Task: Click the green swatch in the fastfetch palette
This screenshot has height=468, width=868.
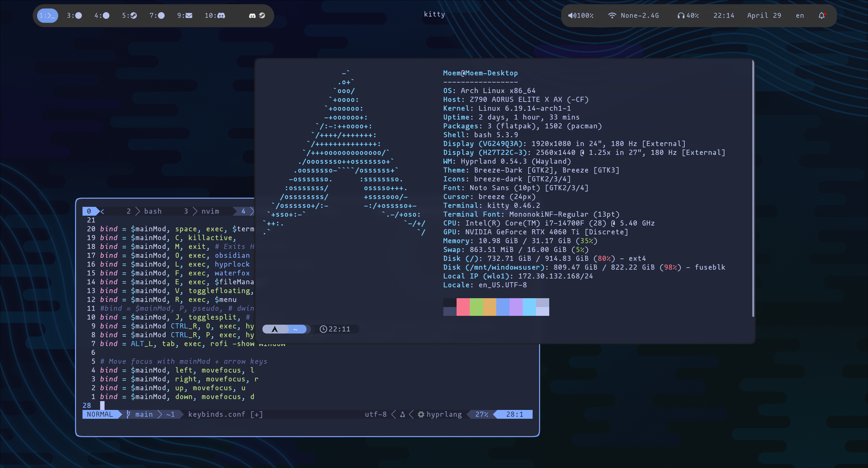Action: click(476, 307)
